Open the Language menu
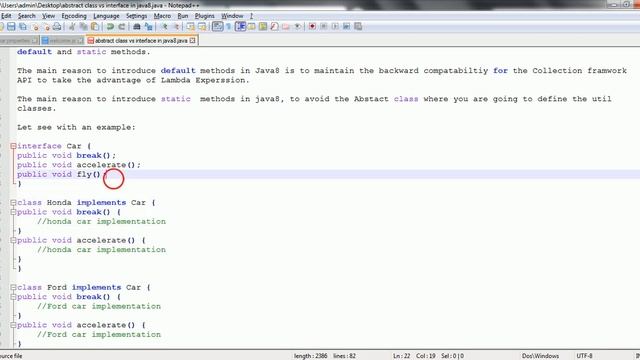 (106, 16)
